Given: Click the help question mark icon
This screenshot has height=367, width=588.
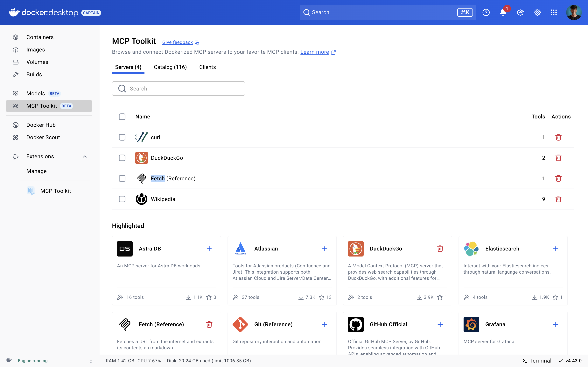Looking at the screenshot, I should (486, 12).
